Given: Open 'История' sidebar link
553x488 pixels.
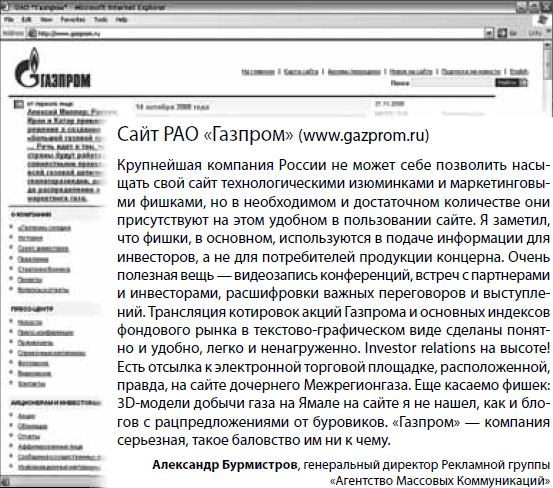Looking at the screenshot, I should (30, 238).
